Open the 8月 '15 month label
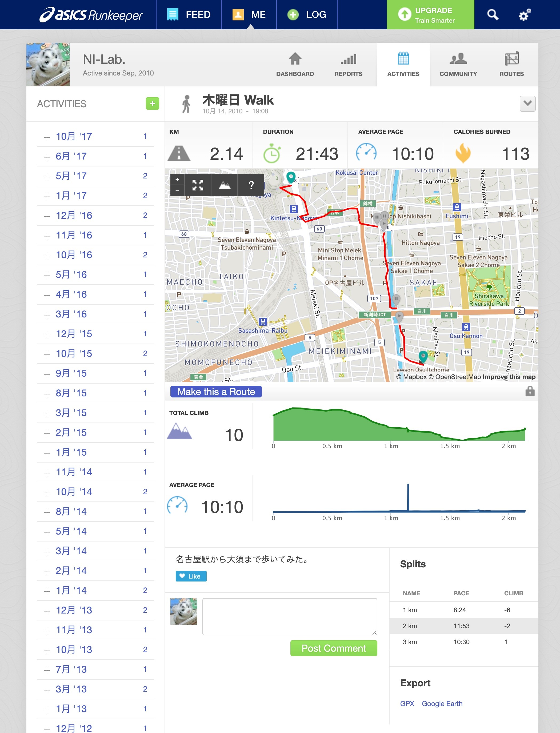The height and width of the screenshot is (733, 560). pos(71,393)
